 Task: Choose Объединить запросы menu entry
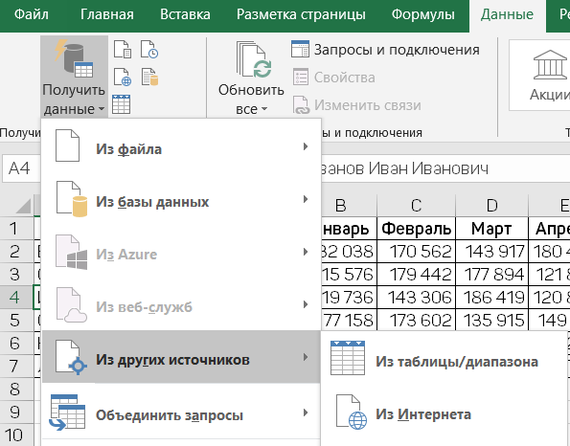181,413
